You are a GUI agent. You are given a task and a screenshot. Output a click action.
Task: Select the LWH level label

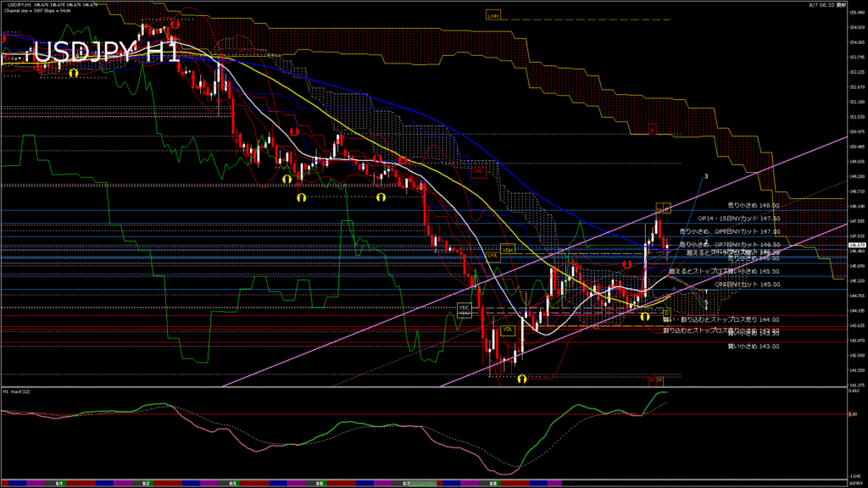492,15
